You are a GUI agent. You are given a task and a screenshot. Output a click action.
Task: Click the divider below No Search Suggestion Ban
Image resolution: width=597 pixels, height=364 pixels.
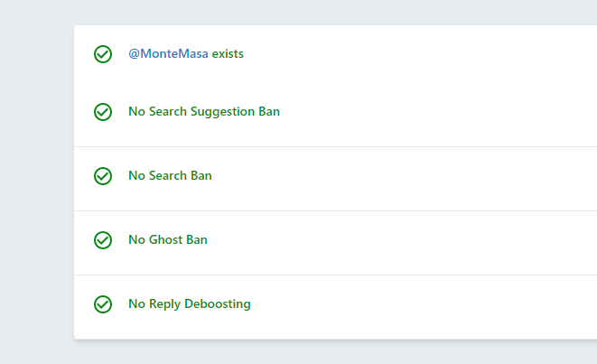pyautogui.click(x=335, y=146)
